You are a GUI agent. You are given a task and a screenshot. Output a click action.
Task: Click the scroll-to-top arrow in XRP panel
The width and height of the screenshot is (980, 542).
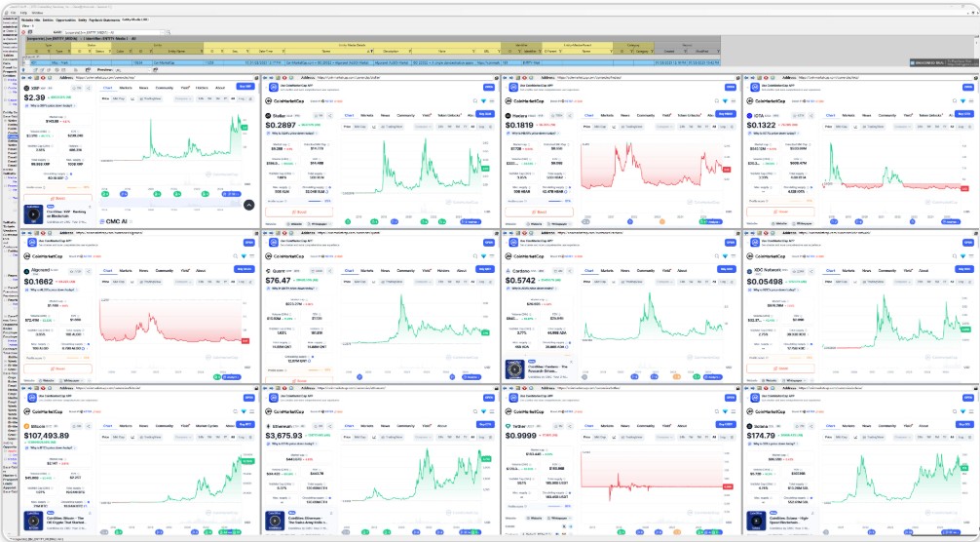click(248, 205)
